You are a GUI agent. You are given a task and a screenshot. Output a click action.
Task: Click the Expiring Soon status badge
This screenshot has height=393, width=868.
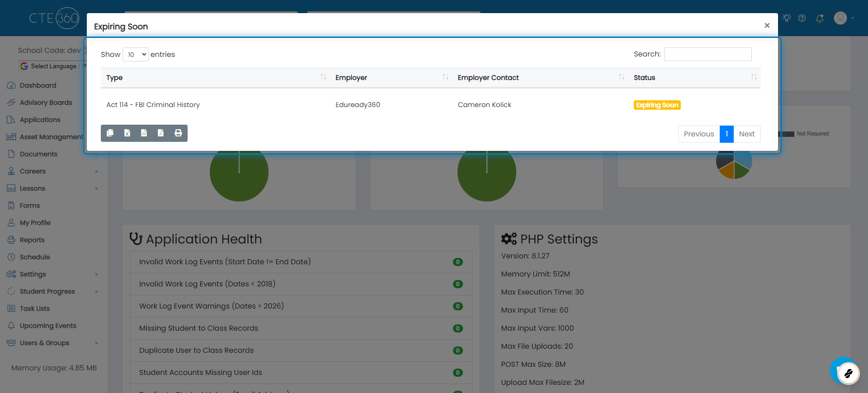[657, 105]
